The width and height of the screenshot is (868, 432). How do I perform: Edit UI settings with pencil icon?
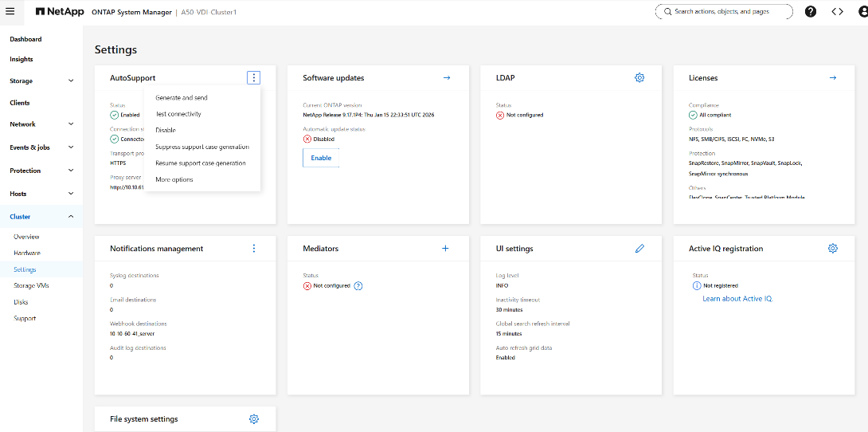point(639,249)
